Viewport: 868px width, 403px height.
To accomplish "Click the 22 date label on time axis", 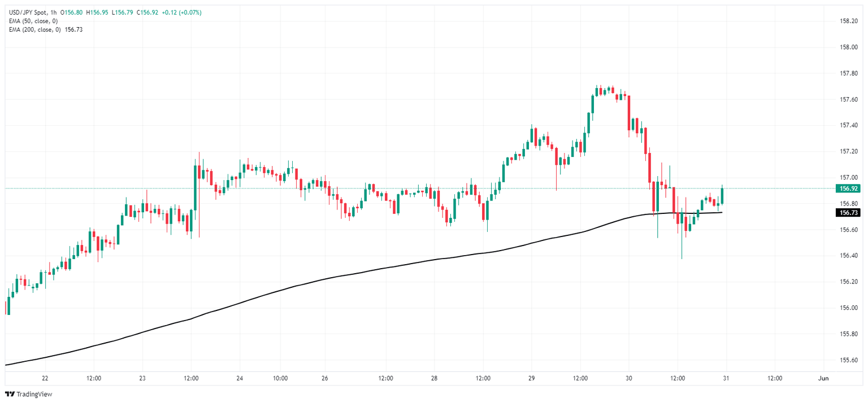I will (45, 378).
